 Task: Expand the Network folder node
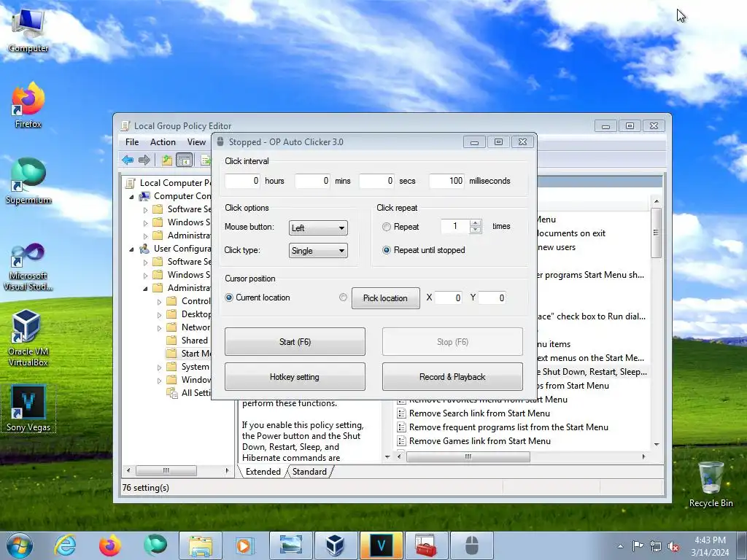160,328
